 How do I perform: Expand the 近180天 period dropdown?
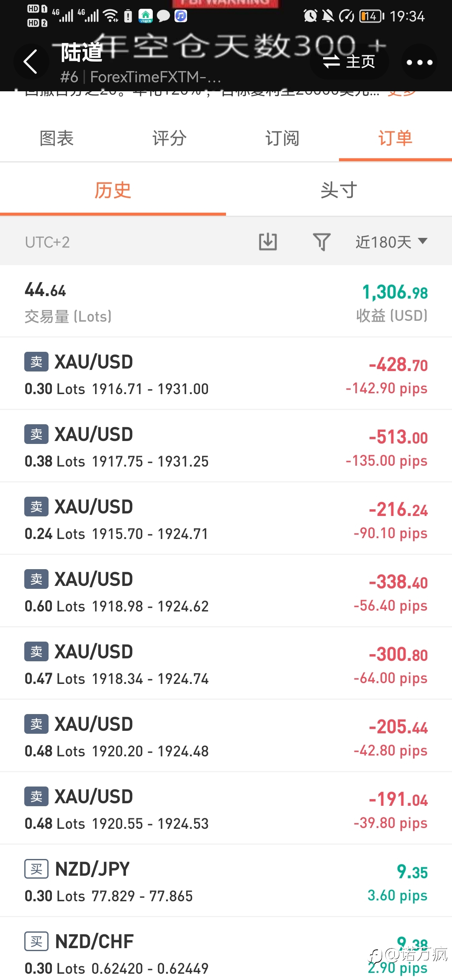tap(391, 242)
